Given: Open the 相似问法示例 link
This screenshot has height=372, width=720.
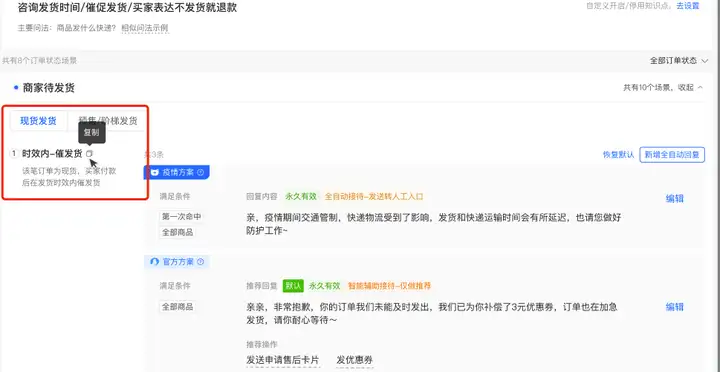Looking at the screenshot, I should tap(145, 28).
